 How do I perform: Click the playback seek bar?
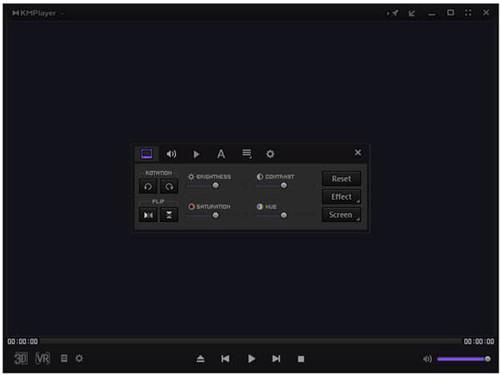[x=250, y=341]
